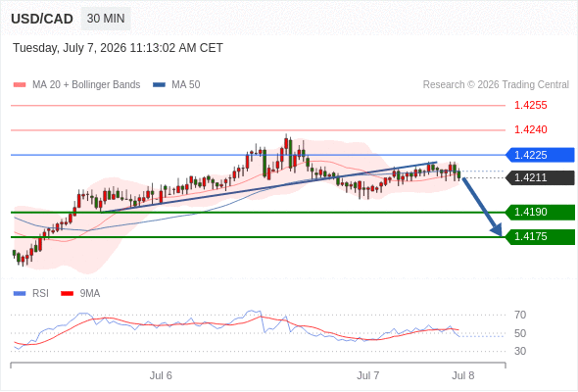Click the RSI blue legend swatch
Screen dimensions: 578x392
tap(20, 294)
